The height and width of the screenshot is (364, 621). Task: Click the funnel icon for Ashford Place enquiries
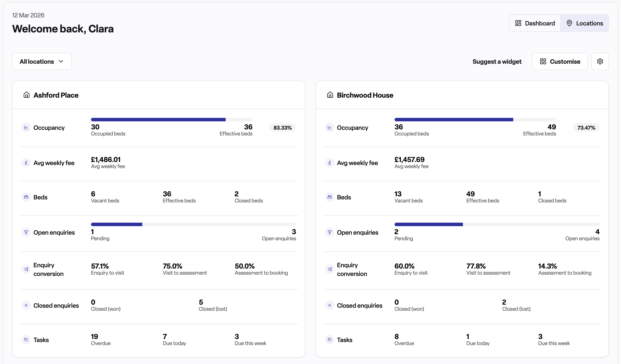click(26, 232)
